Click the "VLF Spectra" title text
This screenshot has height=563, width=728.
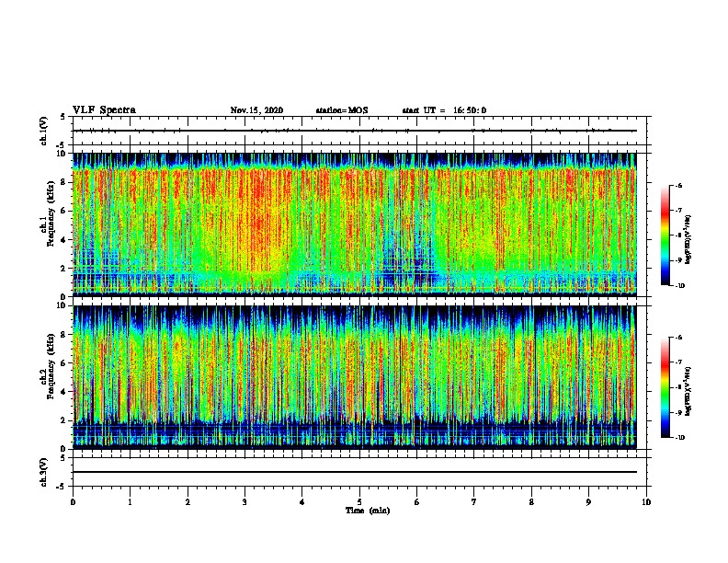pyautogui.click(x=104, y=110)
